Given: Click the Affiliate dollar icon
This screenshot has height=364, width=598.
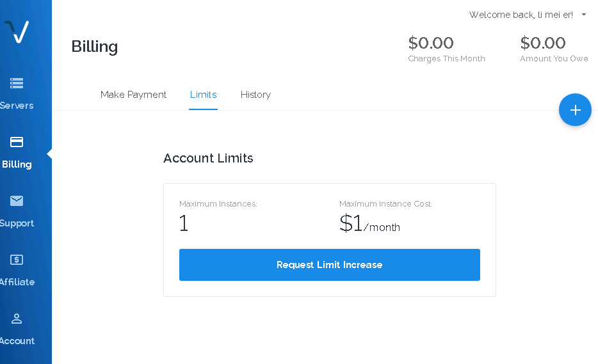Looking at the screenshot, I should (17, 260).
